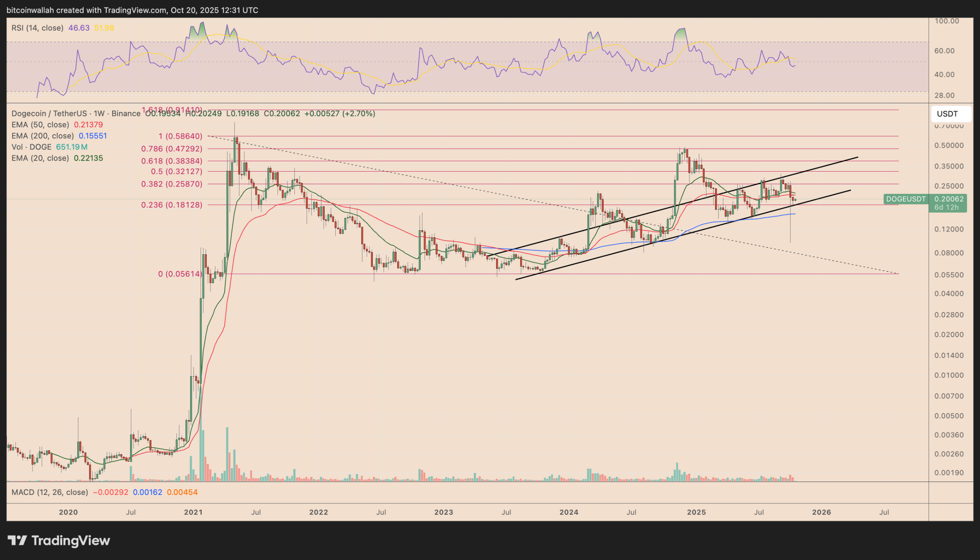
Task: Select the EMA (20, close) legend entry
Action: (x=40, y=158)
